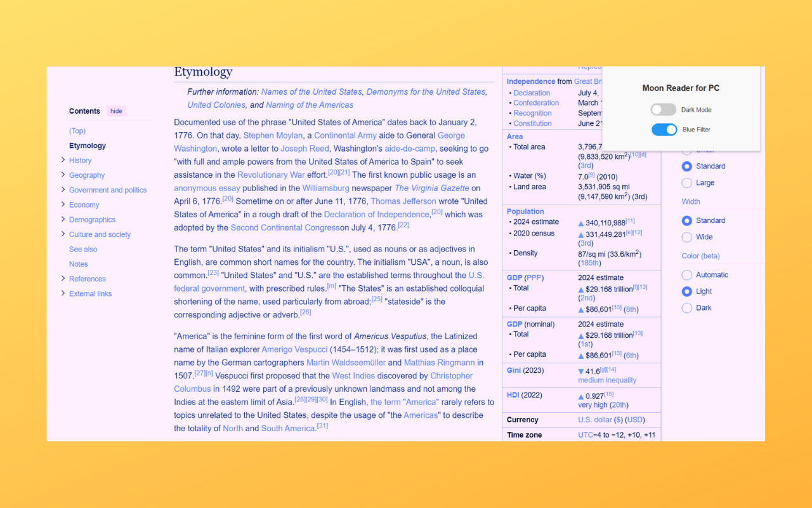
Task: Open the U.S. dollar link in Currency row
Action: (595, 419)
